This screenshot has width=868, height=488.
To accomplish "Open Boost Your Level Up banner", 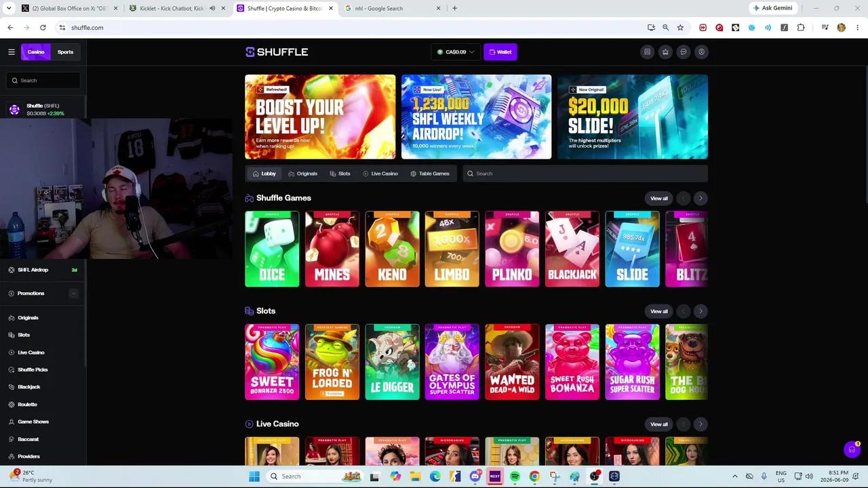I will tap(320, 117).
